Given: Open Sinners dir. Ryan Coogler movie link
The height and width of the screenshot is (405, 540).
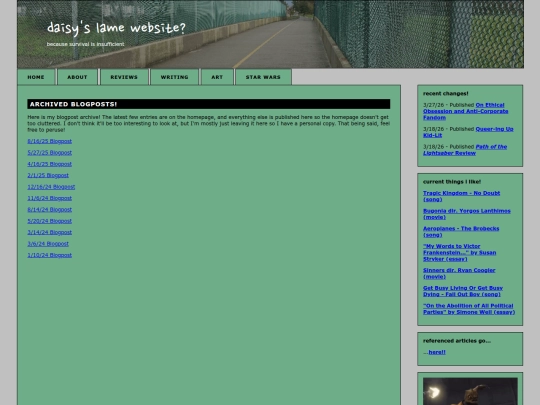Looking at the screenshot, I should (x=459, y=273).
